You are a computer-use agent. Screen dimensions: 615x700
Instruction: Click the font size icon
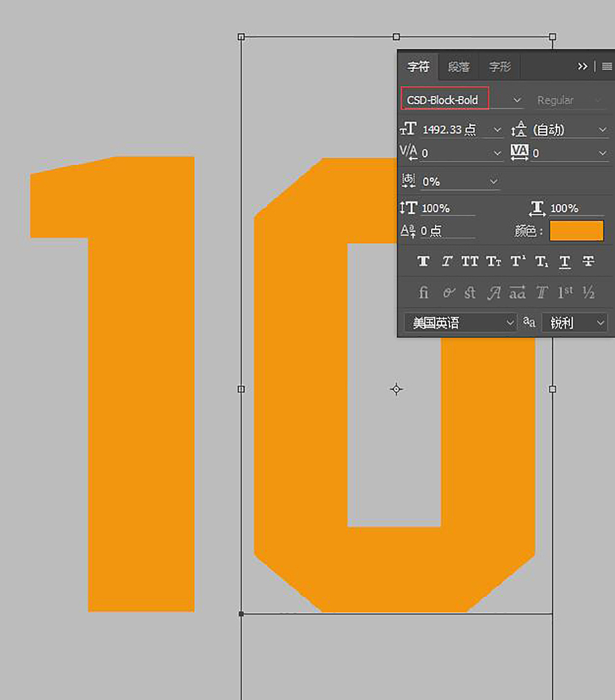(x=408, y=129)
